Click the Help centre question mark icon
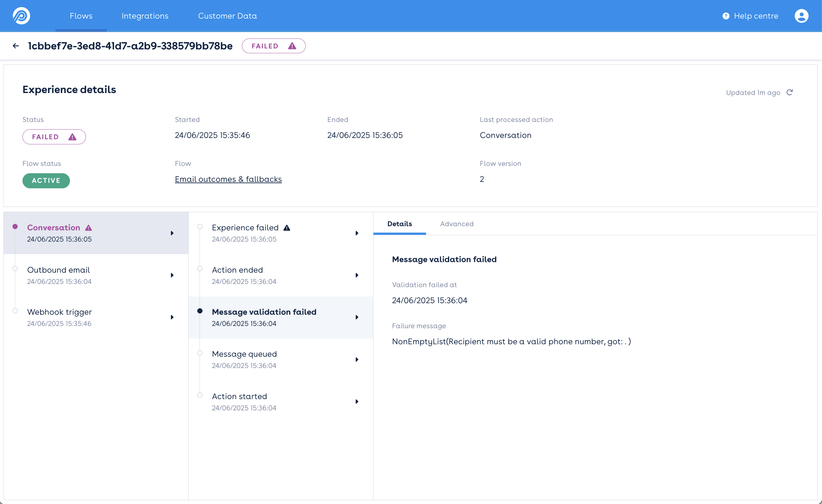822x504 pixels. 726,16
